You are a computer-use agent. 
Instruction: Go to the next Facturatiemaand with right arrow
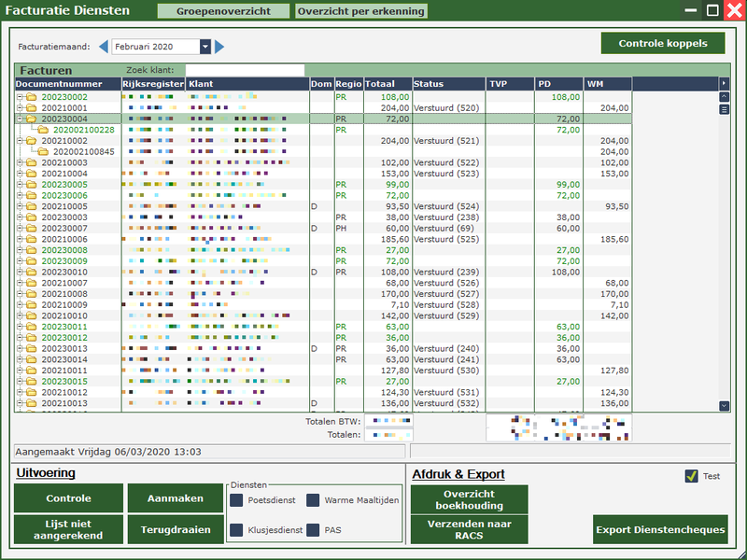click(x=219, y=47)
